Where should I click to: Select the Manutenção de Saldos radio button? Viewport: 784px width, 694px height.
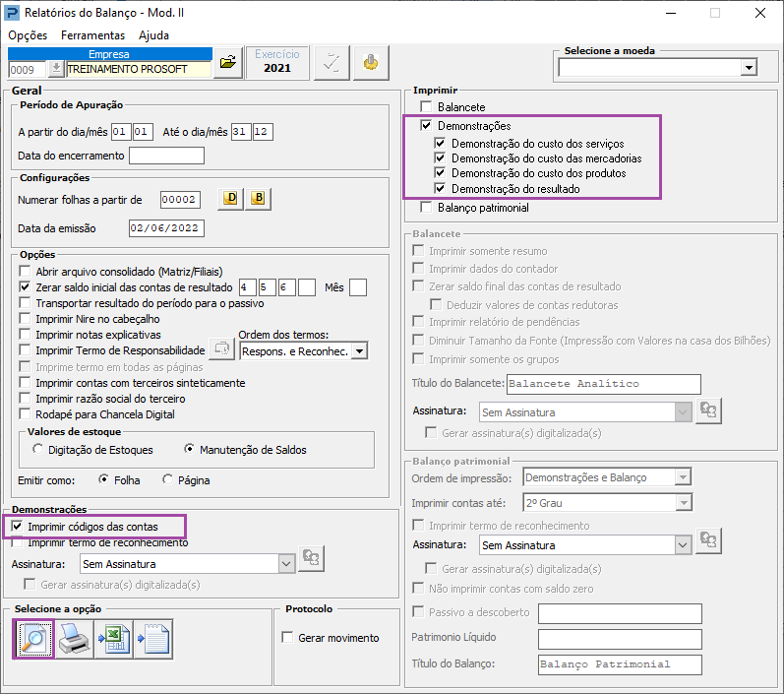pyautogui.click(x=190, y=449)
